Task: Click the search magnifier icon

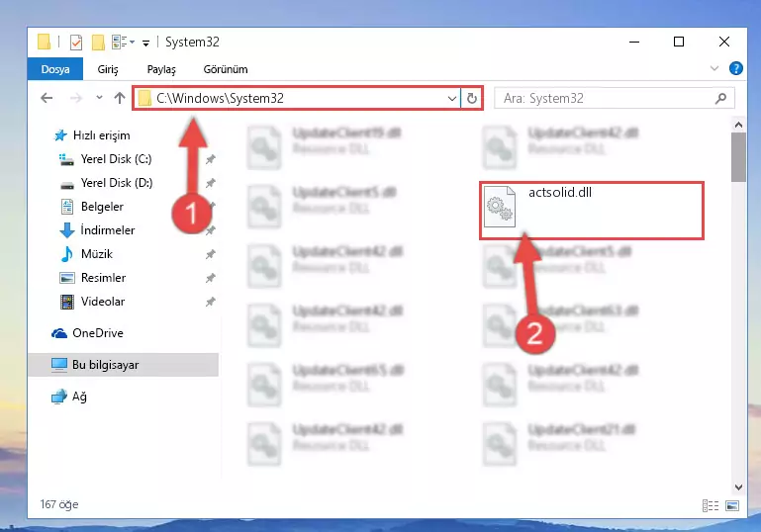Action: [720, 99]
